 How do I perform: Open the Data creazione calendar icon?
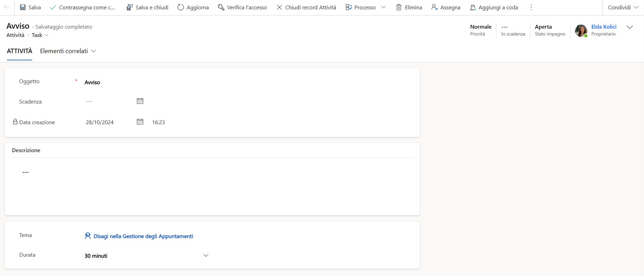(x=140, y=122)
